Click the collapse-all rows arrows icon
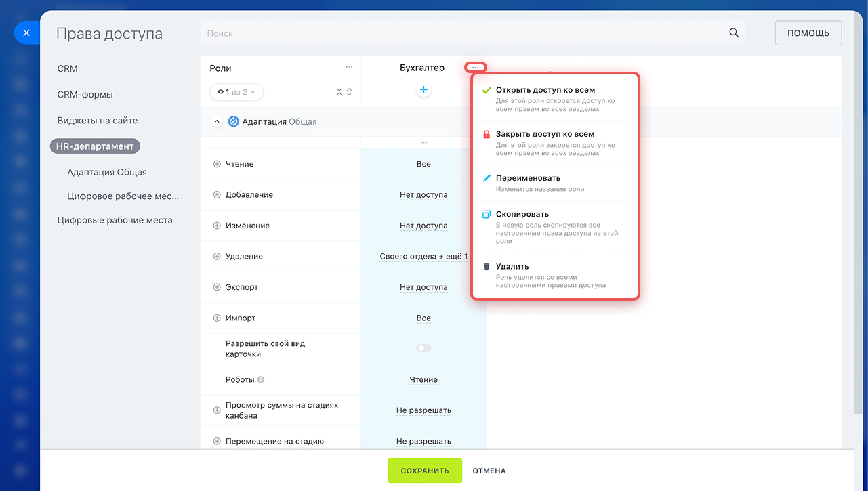Viewport: 868px width, 491px height. click(x=339, y=92)
